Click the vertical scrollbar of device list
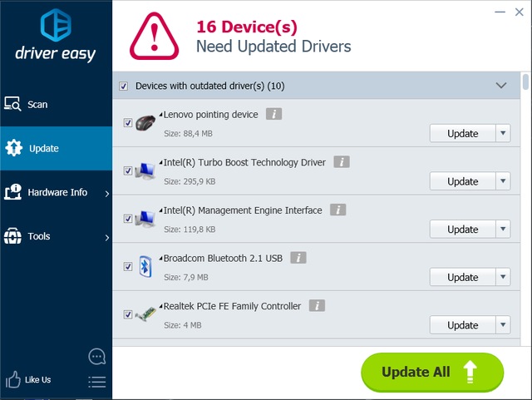 click(525, 208)
